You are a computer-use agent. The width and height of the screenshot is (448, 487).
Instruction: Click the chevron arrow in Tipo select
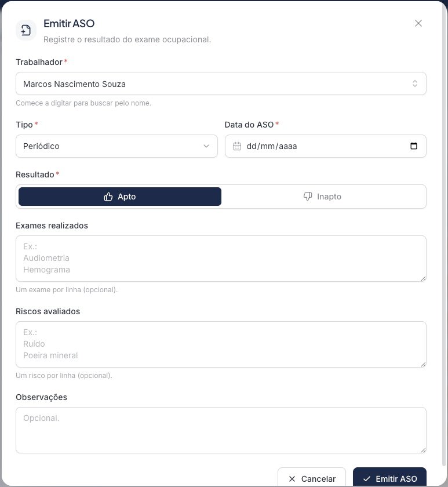pos(206,146)
